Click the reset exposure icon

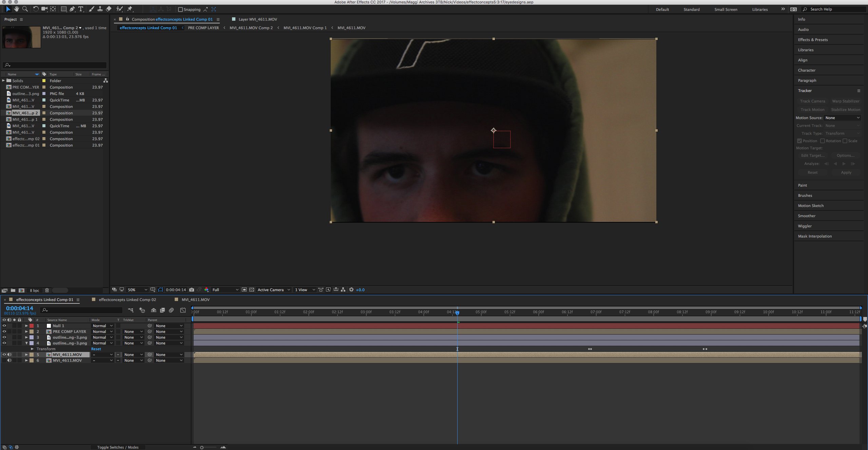351,290
